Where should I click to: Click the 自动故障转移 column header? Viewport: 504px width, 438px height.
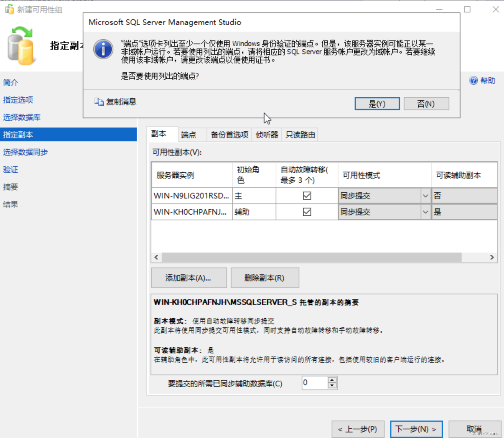tap(307, 175)
